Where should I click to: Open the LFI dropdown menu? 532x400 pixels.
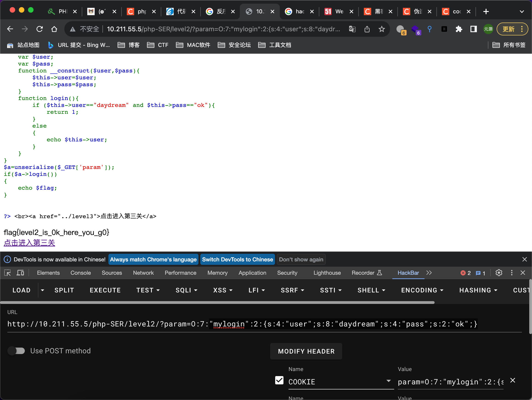click(256, 290)
